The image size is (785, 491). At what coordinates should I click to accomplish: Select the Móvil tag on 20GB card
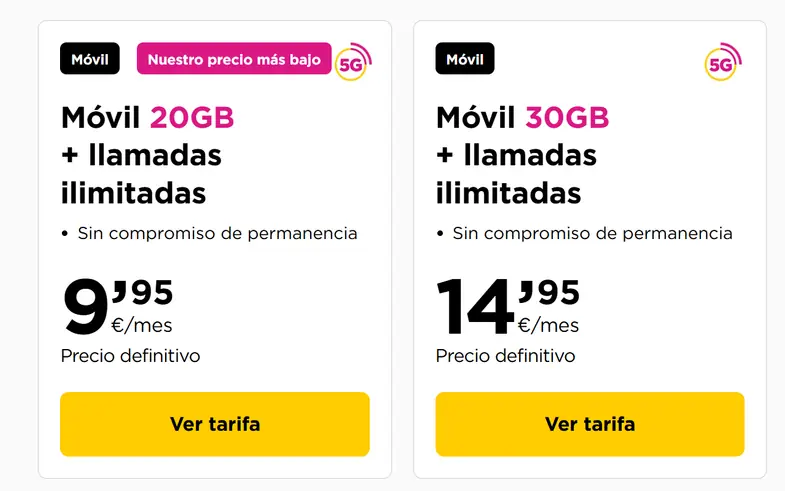(90, 59)
